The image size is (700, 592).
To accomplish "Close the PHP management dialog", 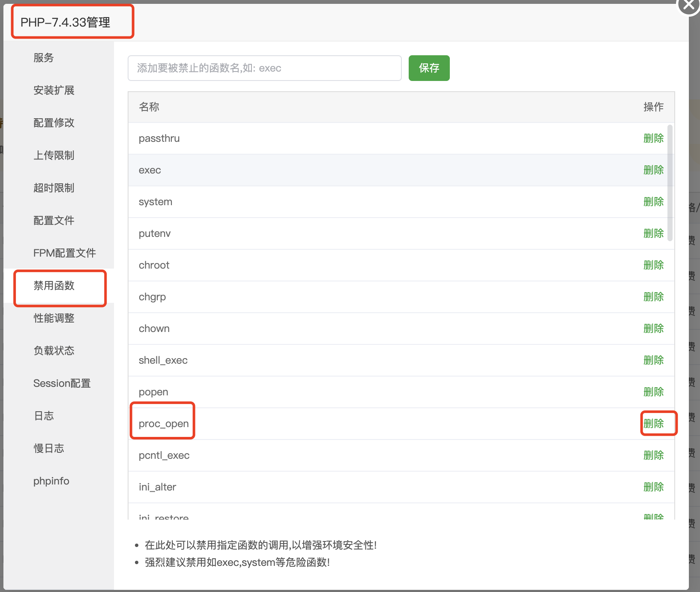I will (x=688, y=5).
